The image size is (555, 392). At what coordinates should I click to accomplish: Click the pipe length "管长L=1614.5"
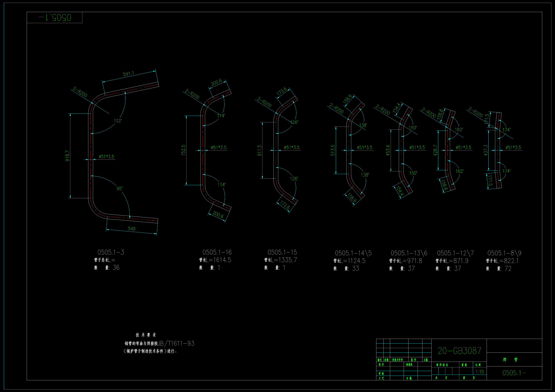(x=215, y=260)
